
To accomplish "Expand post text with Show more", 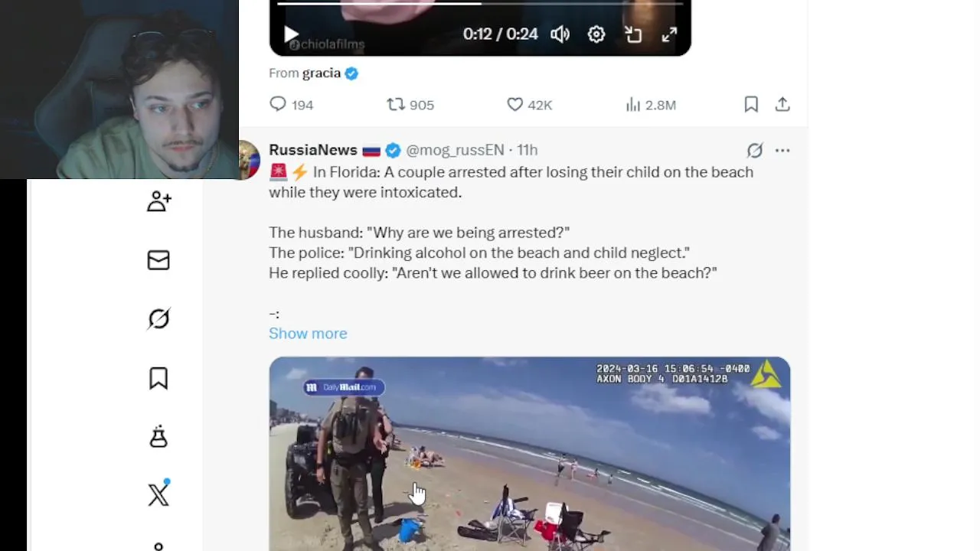I will coord(308,334).
